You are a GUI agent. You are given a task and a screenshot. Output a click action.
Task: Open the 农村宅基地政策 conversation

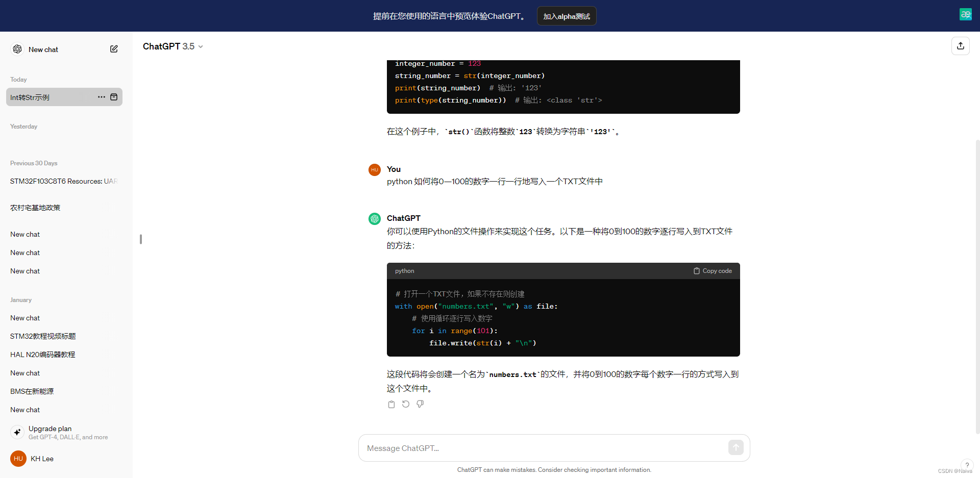tap(64, 208)
